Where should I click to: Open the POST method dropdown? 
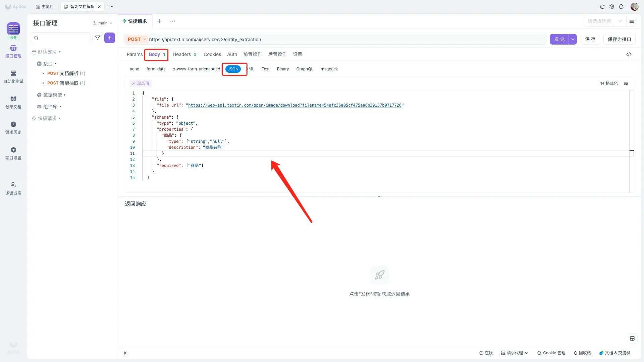(x=137, y=39)
